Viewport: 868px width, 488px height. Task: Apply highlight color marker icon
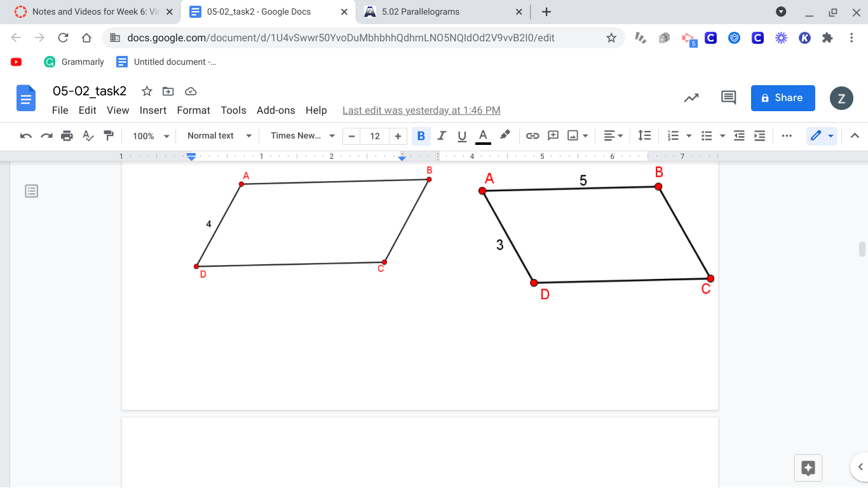pyautogui.click(x=505, y=135)
